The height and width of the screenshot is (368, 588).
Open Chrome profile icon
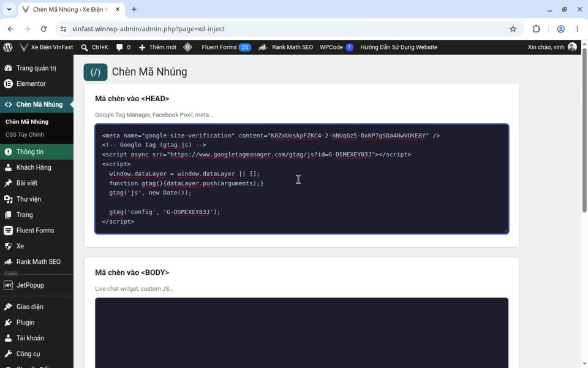(x=560, y=29)
